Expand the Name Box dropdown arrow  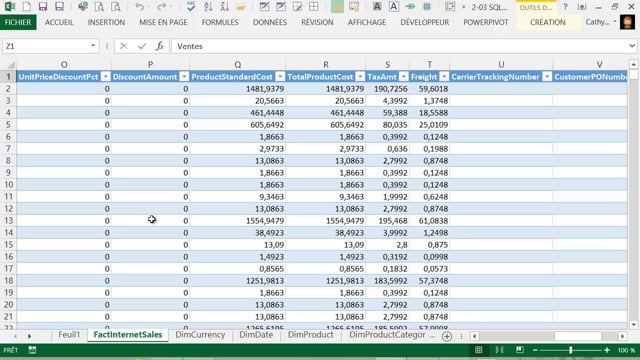tap(93, 46)
